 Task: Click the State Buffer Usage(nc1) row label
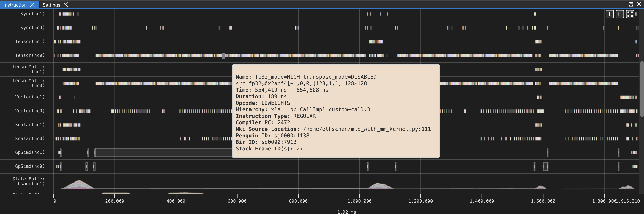(x=28, y=181)
